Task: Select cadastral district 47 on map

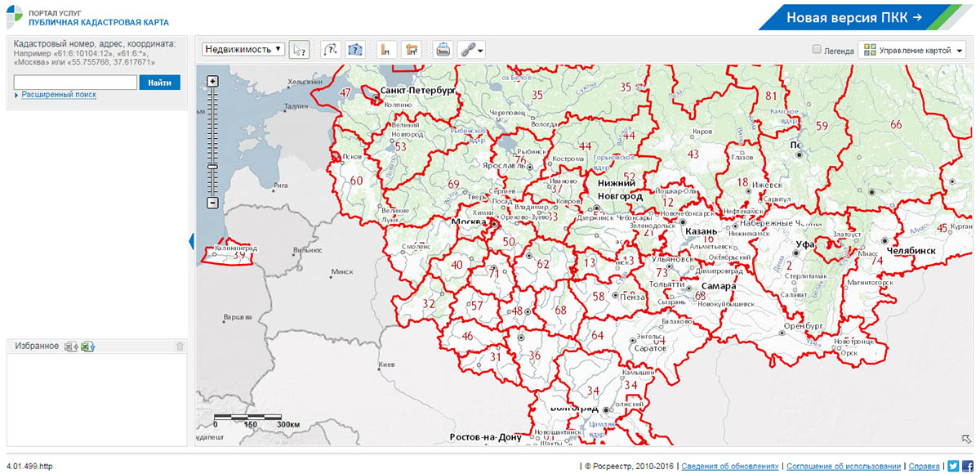Action: (x=345, y=93)
